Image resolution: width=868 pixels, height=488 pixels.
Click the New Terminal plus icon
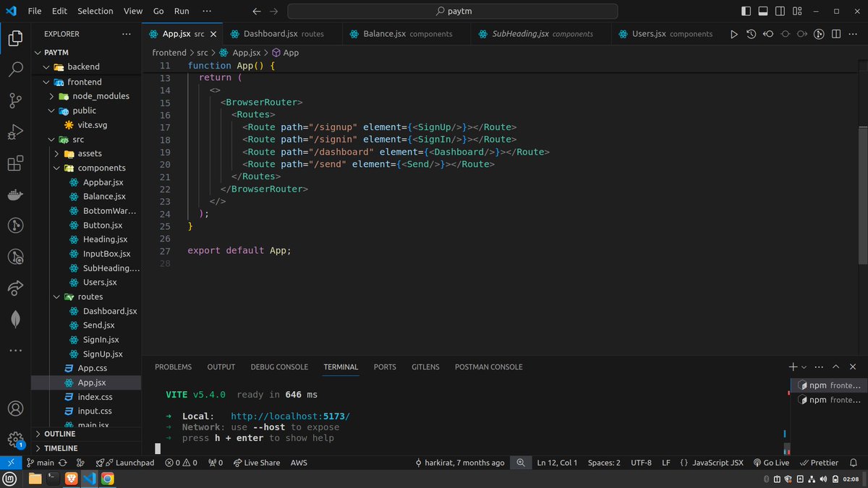pos(793,367)
